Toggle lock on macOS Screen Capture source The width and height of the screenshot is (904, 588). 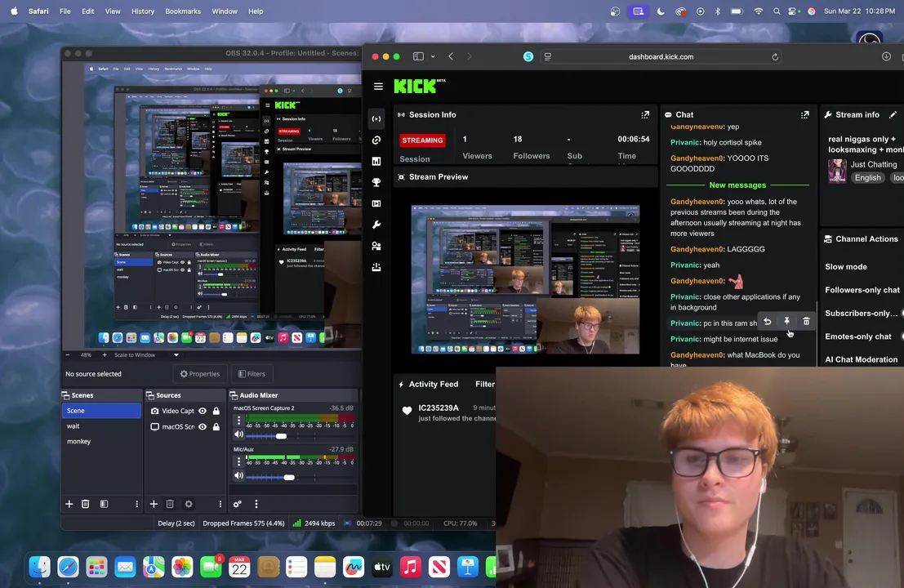tap(216, 426)
